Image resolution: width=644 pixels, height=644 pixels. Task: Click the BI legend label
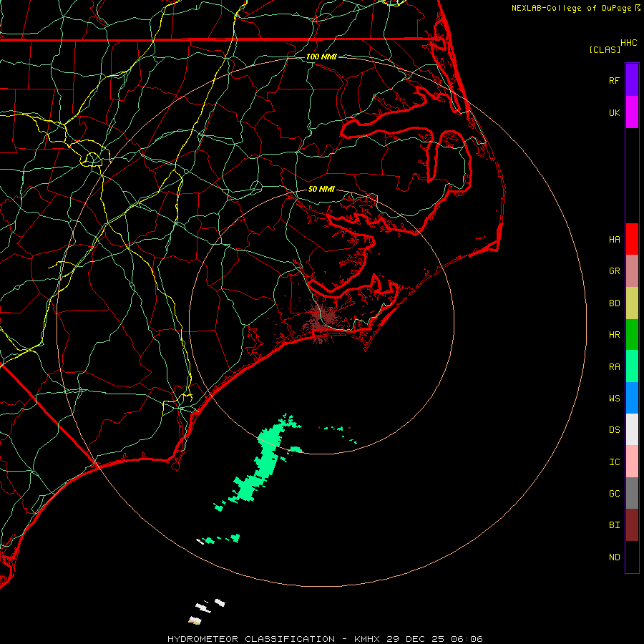[x=614, y=525]
